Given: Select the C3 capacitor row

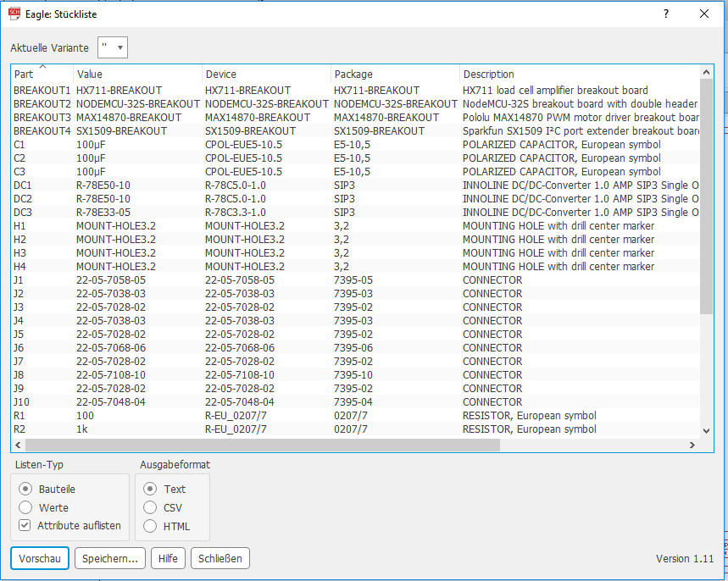Looking at the screenshot, I should (x=355, y=171).
